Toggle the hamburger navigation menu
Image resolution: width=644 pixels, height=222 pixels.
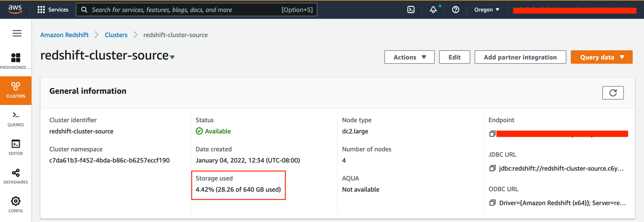(x=17, y=33)
